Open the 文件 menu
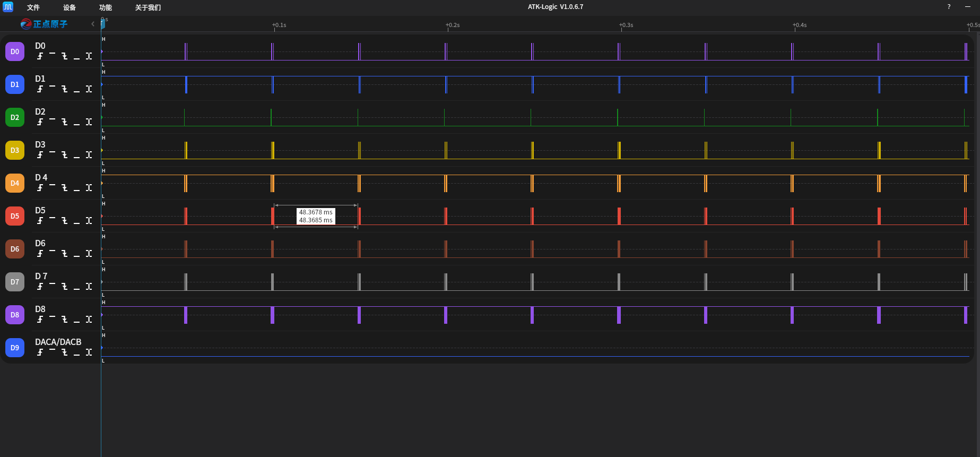Image resolution: width=980 pixels, height=457 pixels. (33, 7)
